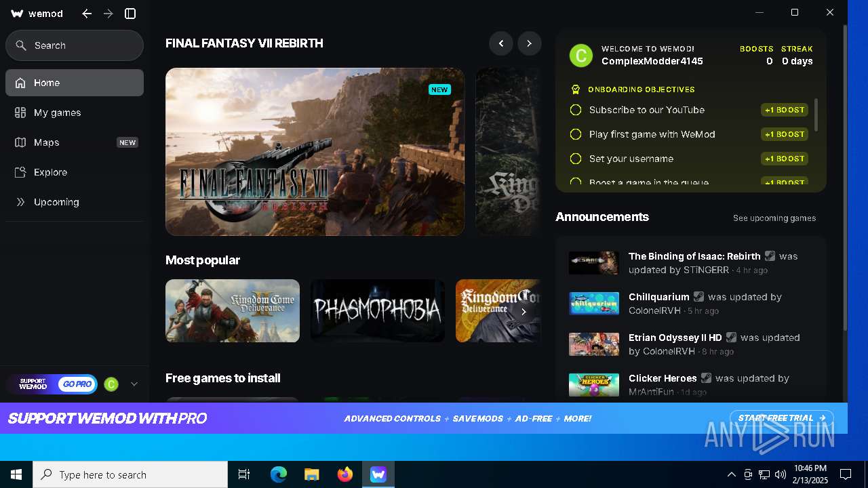Click ComplexModder4145 username
This screenshot has height=488, width=868.
[652, 61]
